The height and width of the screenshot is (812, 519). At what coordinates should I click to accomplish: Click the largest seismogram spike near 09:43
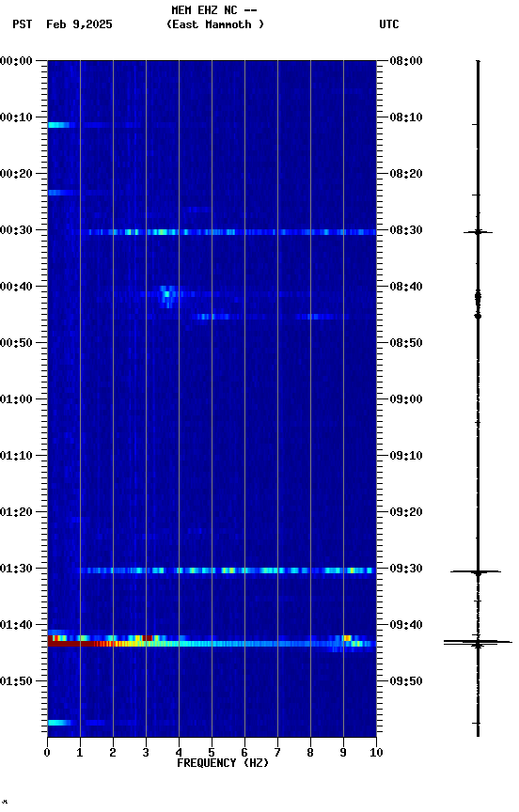point(478,643)
